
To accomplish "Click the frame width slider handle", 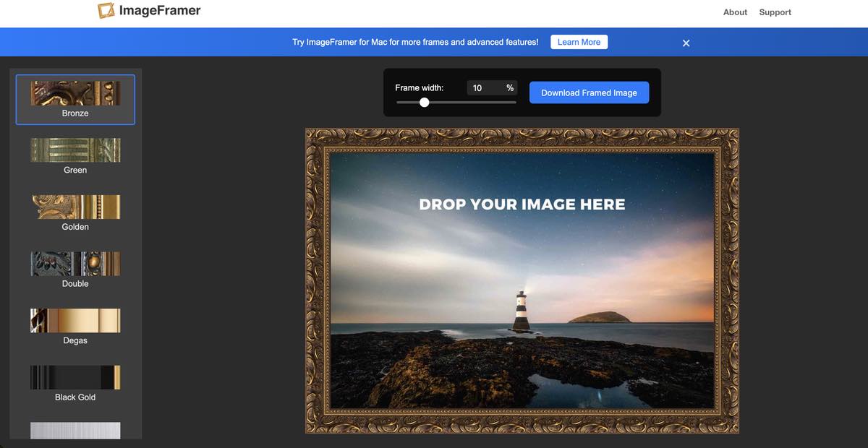I will (x=425, y=103).
